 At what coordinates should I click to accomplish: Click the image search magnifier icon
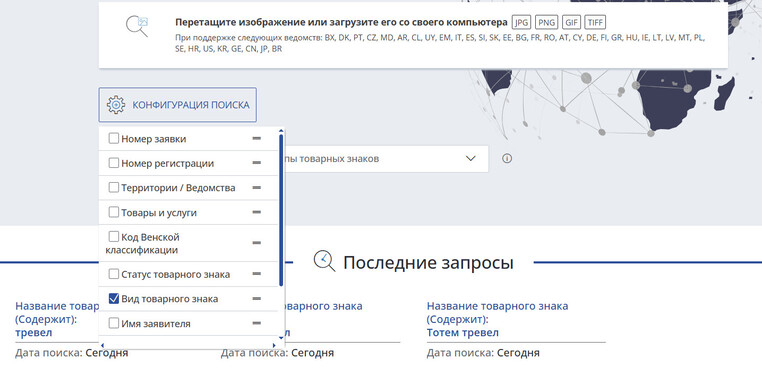[137, 27]
